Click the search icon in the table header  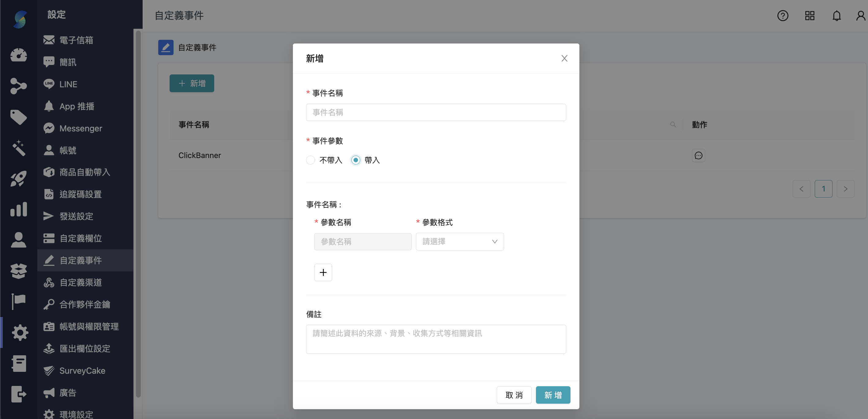click(x=673, y=124)
